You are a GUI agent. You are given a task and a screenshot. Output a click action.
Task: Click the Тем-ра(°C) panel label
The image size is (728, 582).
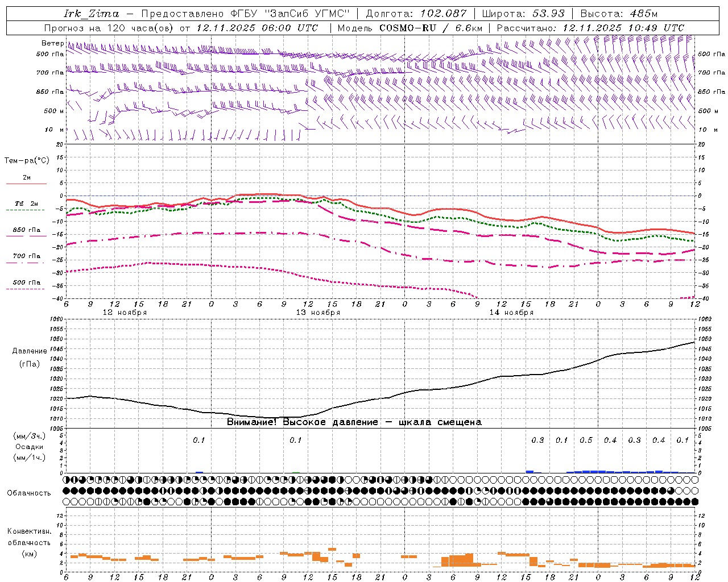[27, 160]
